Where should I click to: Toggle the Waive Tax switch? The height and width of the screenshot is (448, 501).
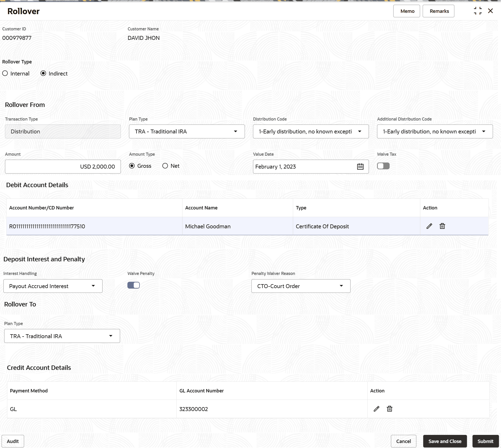383,166
